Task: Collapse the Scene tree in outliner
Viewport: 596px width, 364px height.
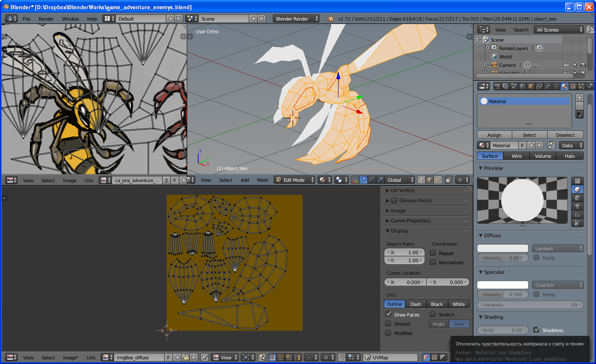Action: tap(477, 40)
